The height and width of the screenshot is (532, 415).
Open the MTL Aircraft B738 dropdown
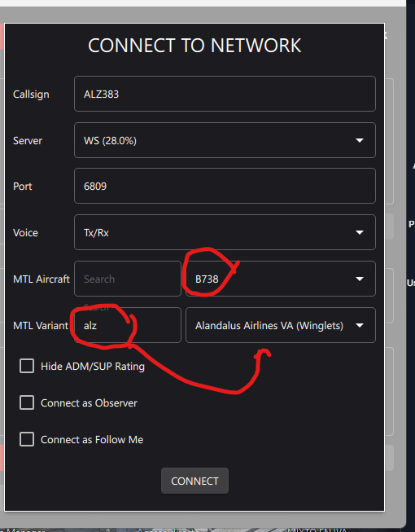(x=281, y=279)
